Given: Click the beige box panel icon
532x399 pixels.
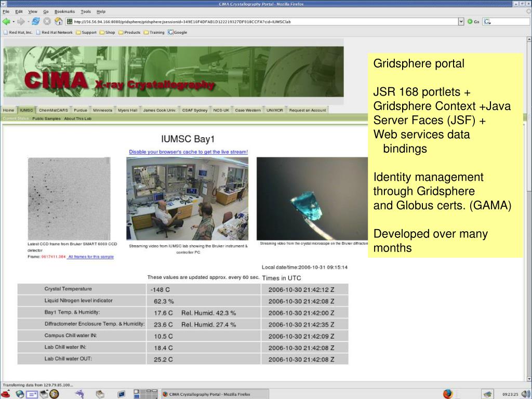Looking at the screenshot, I should click(x=100, y=394).
